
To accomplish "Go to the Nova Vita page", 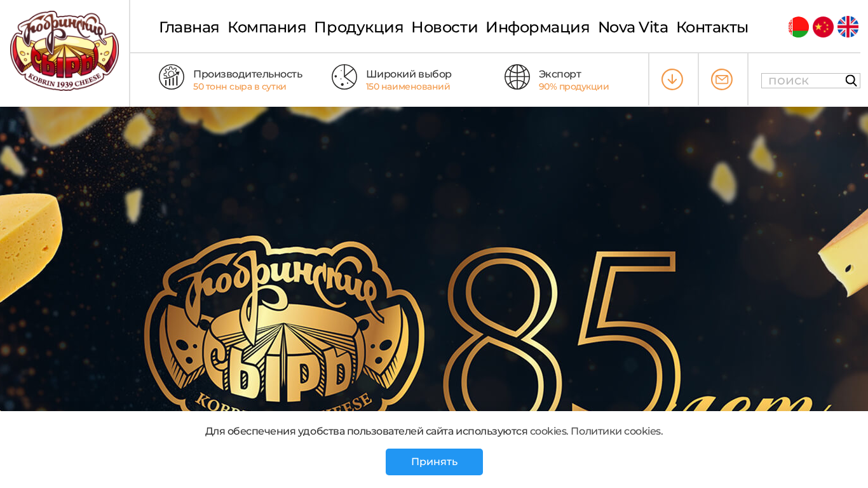I will [x=633, y=27].
